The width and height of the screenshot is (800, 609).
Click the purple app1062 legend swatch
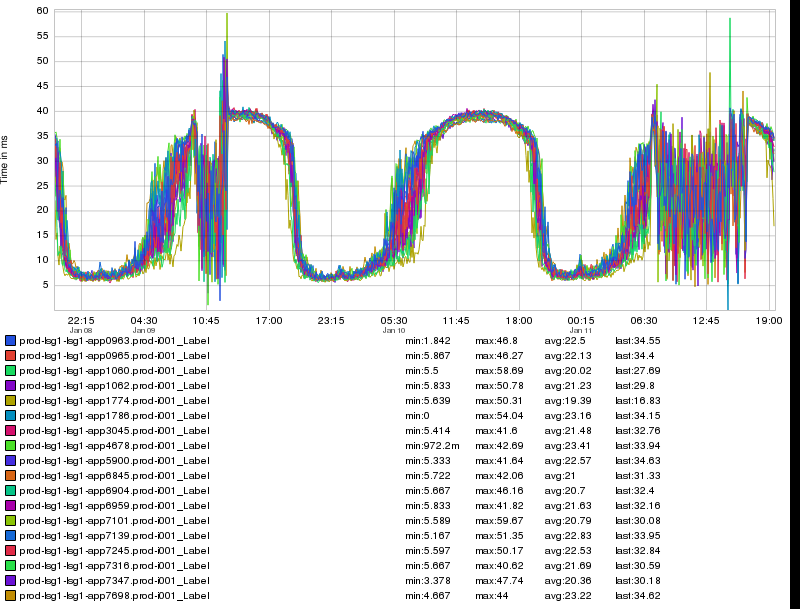point(10,385)
